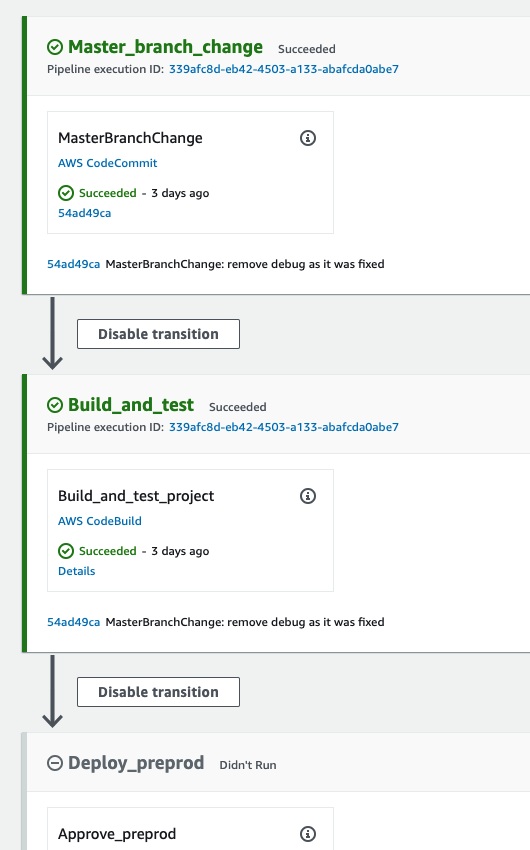This screenshot has height=850, width=530.
Task: Open info icon on Approve_preprod action
Action: tap(308, 834)
